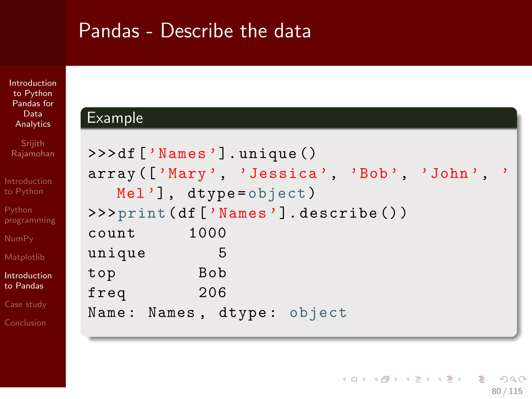Click the 'Mary' string in array
The image size is (532, 399).
(x=188, y=174)
